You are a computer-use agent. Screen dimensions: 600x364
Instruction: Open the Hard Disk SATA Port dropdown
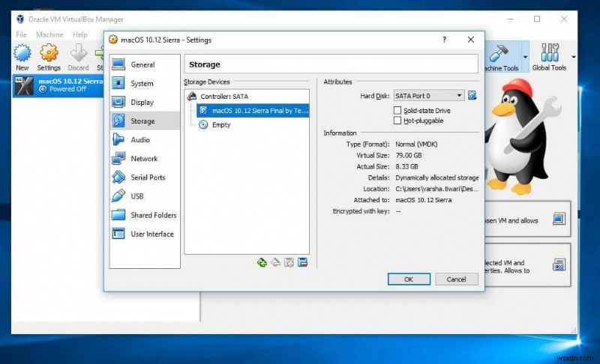[429, 95]
